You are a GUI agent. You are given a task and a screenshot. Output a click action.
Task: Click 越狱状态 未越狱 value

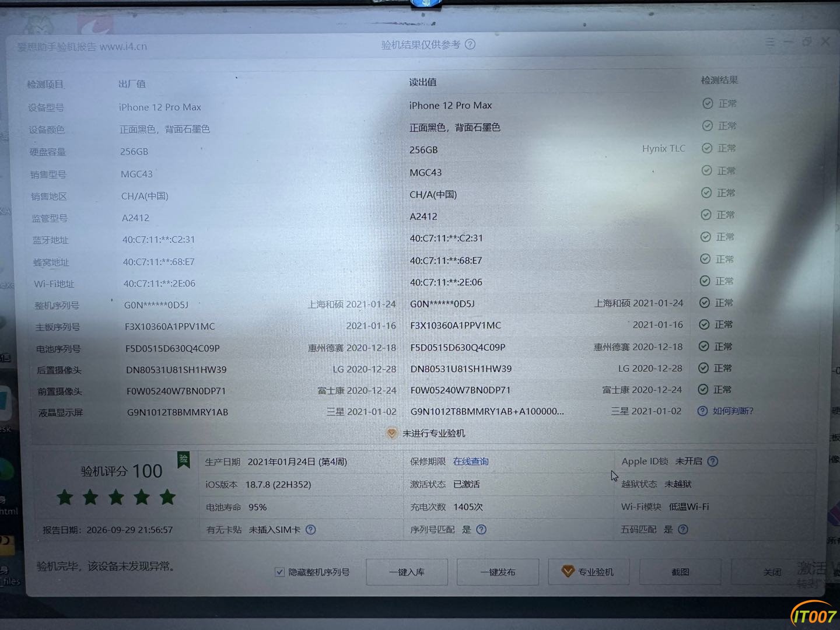click(x=678, y=484)
